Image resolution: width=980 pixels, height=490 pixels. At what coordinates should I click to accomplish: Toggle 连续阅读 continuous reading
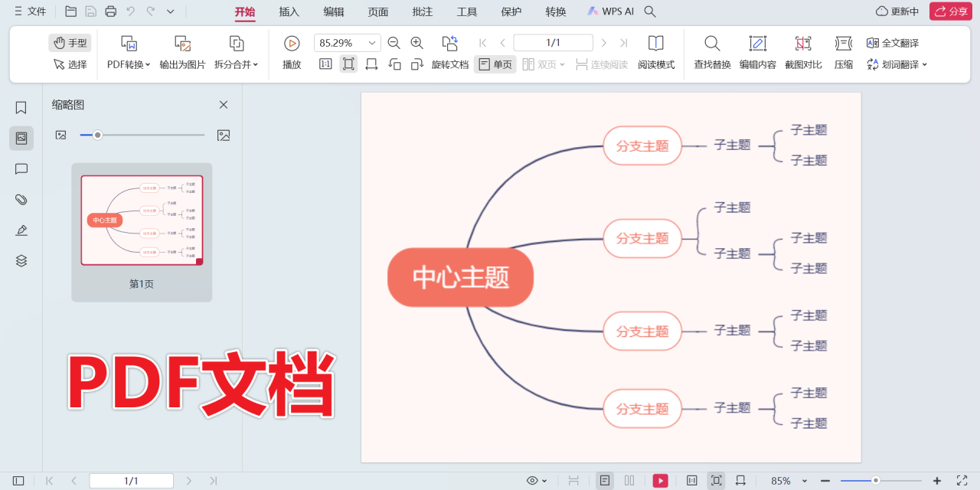click(x=602, y=64)
